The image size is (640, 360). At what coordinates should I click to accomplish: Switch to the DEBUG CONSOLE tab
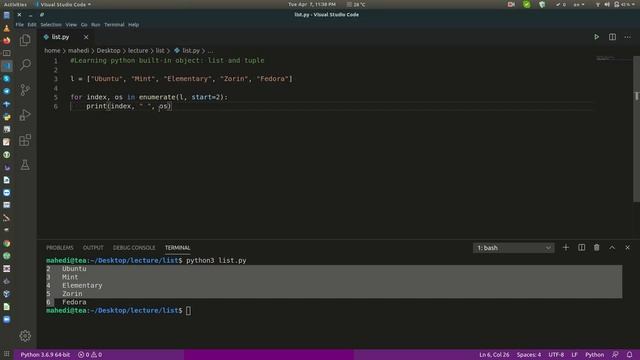134,248
